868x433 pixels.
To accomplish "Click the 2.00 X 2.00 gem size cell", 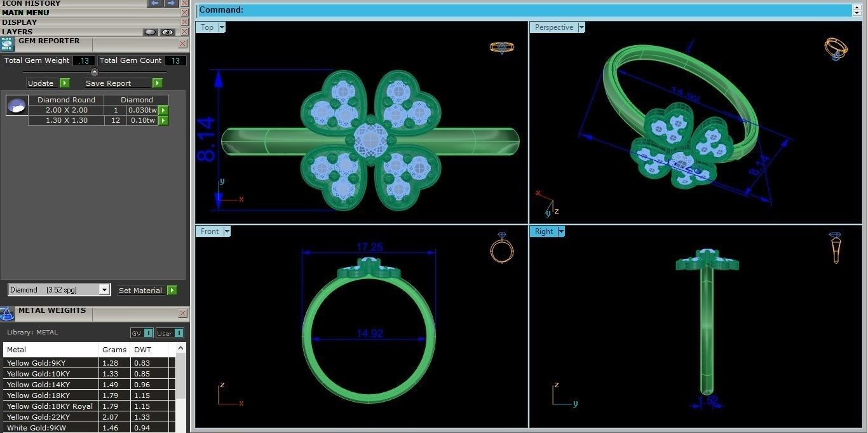I will 66,111.
